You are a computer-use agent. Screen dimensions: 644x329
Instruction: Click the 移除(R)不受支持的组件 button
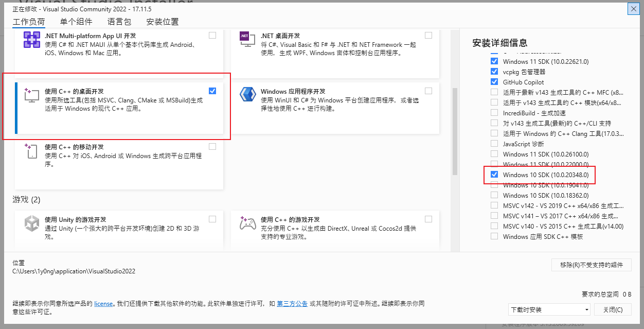pos(591,265)
